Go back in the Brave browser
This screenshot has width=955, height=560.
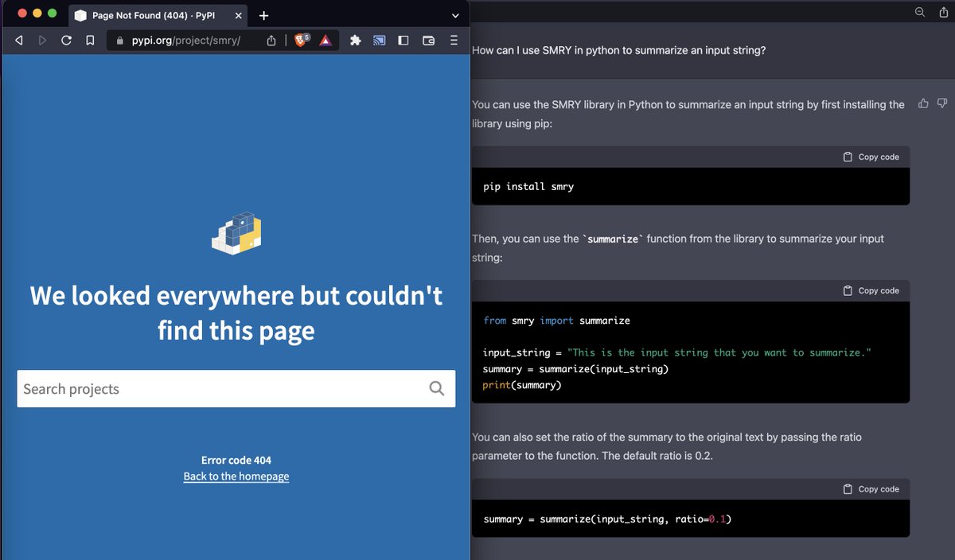tap(18, 40)
